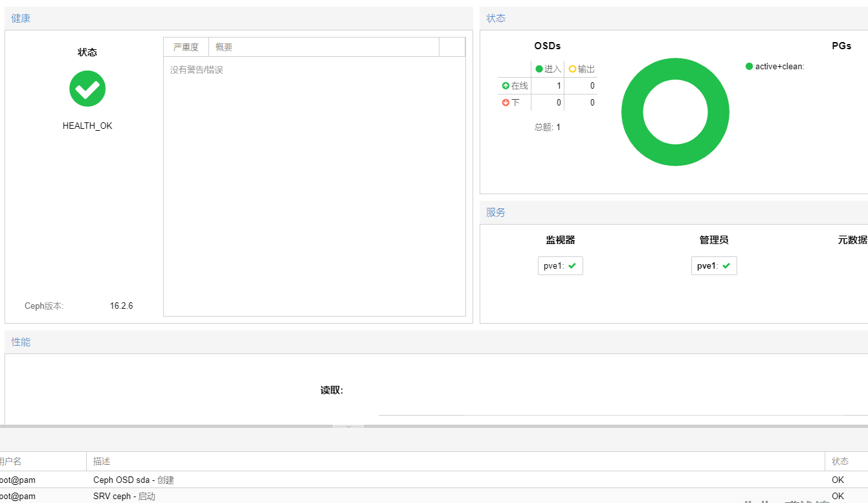Click the green HEALTH_OK checkmark icon
Screen dimensions: 868x503
87,89
